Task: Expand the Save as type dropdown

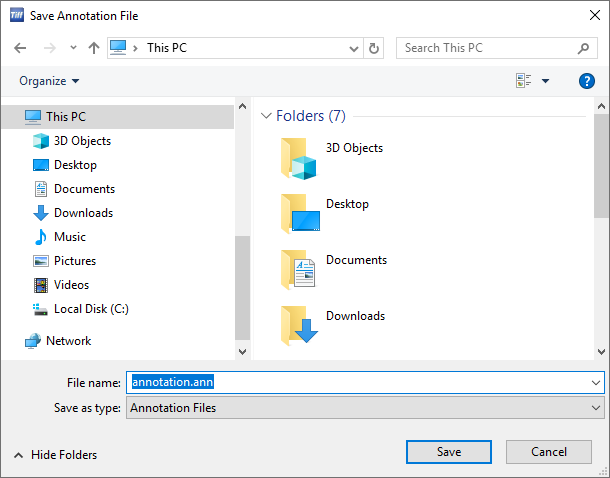Action: 596,408
